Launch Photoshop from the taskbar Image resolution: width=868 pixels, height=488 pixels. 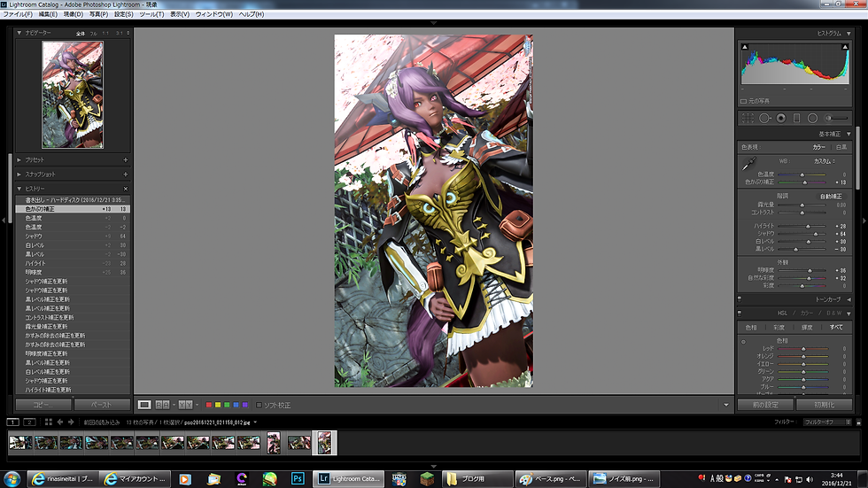point(298,478)
